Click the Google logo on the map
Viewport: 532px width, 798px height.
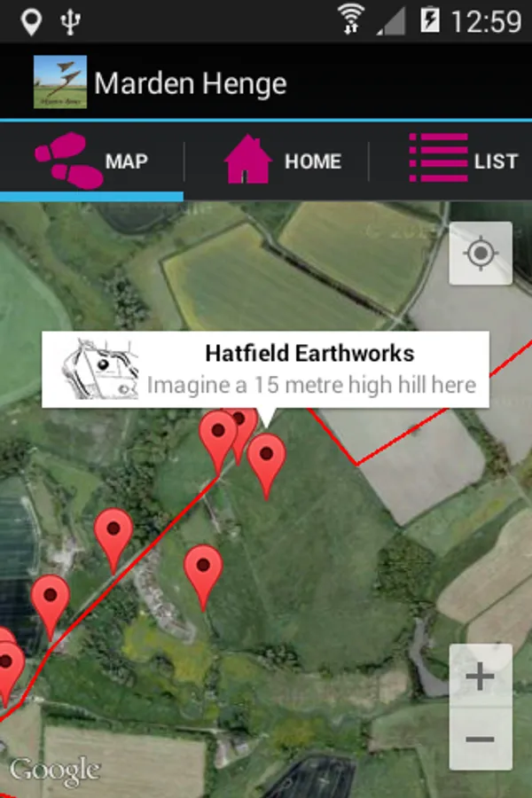(55, 770)
